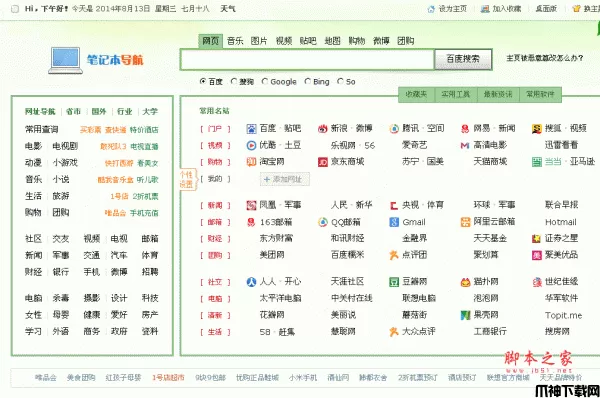Open the 58 link in 生活 row
Image resolution: width=600 pixels, height=398 pixels.
point(265,332)
